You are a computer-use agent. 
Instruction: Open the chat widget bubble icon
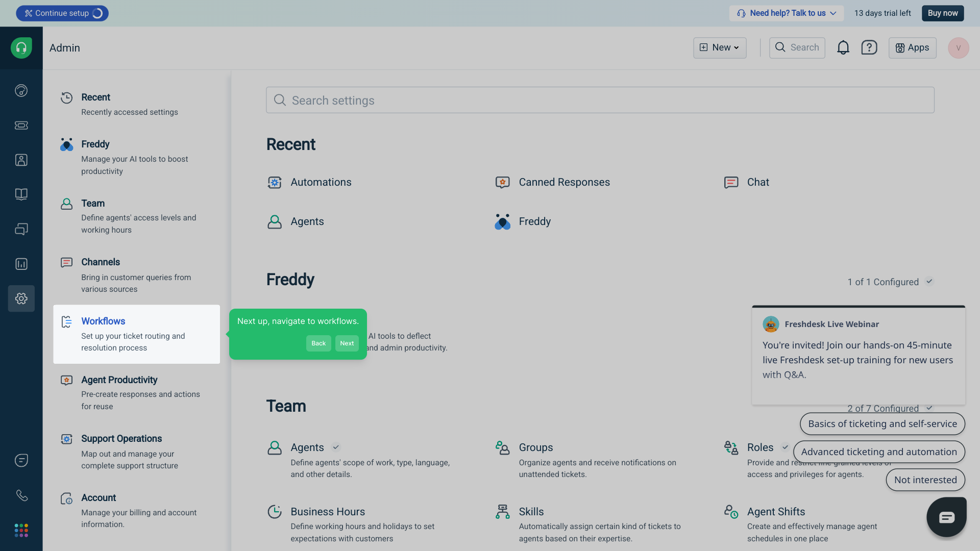(x=946, y=517)
